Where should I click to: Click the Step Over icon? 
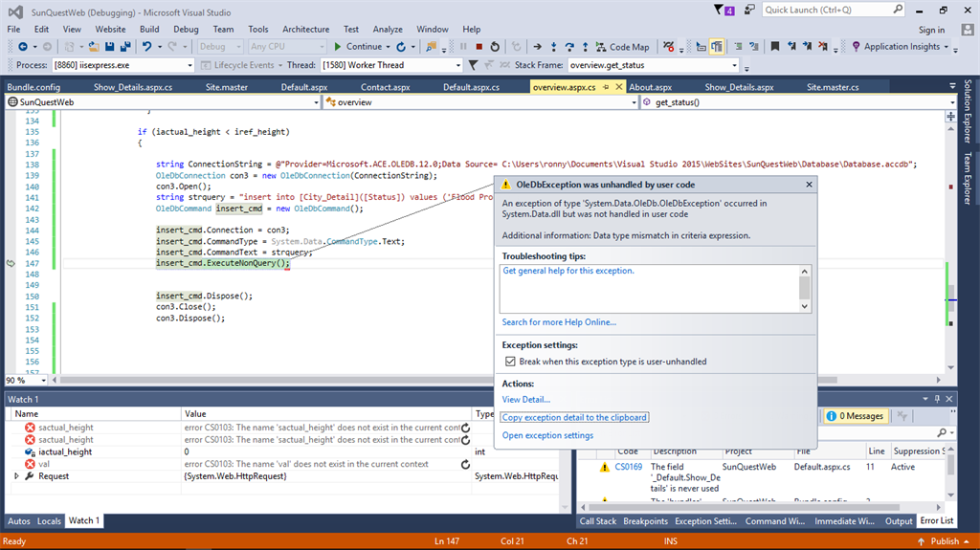click(x=569, y=47)
